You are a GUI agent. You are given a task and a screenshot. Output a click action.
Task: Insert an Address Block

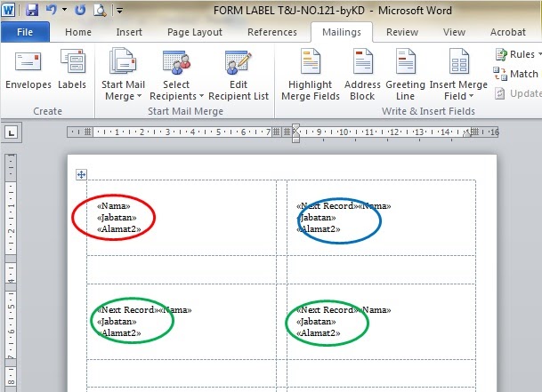362,75
